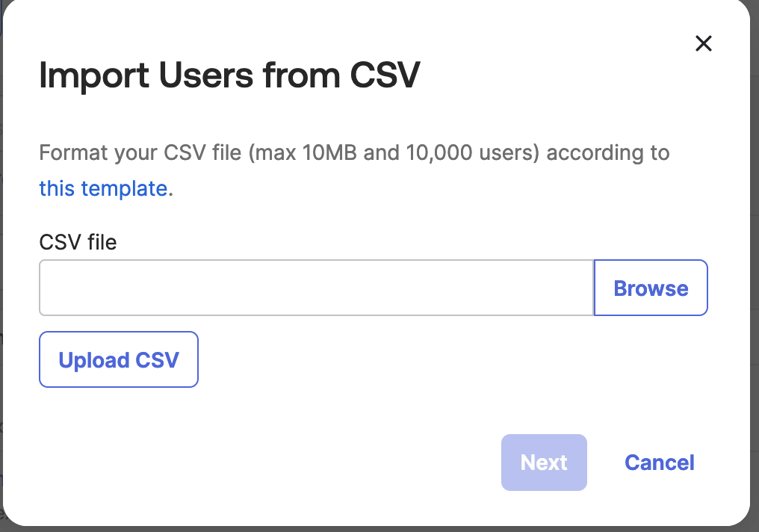This screenshot has width=759, height=532.
Task: Click the Upload CSV button
Action: click(x=119, y=360)
